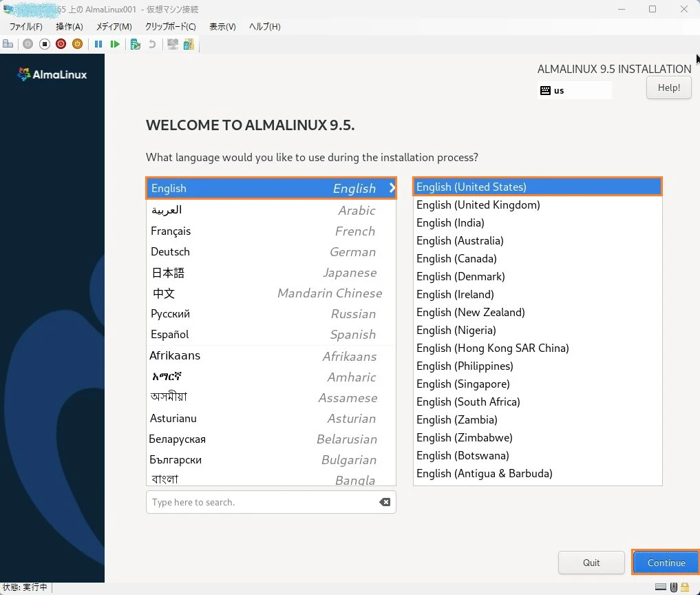This screenshot has width=700, height=595.
Task: Turn off the VM with the black stop icon
Action: click(44, 44)
